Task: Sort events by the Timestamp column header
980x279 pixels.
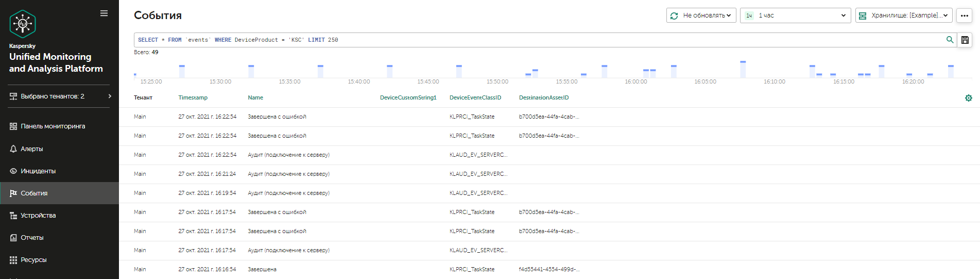Action: (193, 97)
